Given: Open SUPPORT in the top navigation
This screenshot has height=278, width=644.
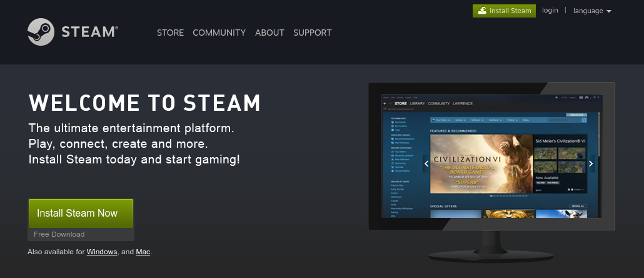Looking at the screenshot, I should point(312,33).
